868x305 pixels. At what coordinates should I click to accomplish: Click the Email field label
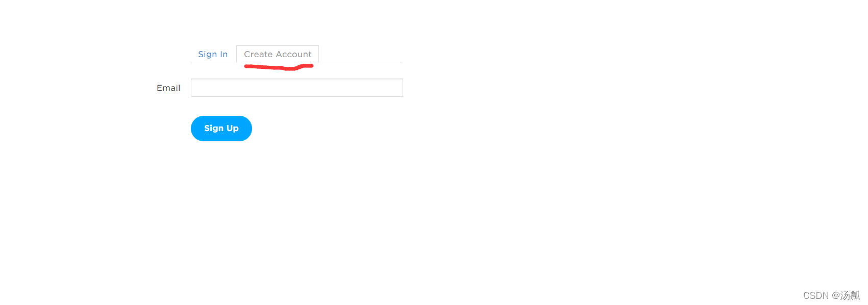click(x=168, y=88)
